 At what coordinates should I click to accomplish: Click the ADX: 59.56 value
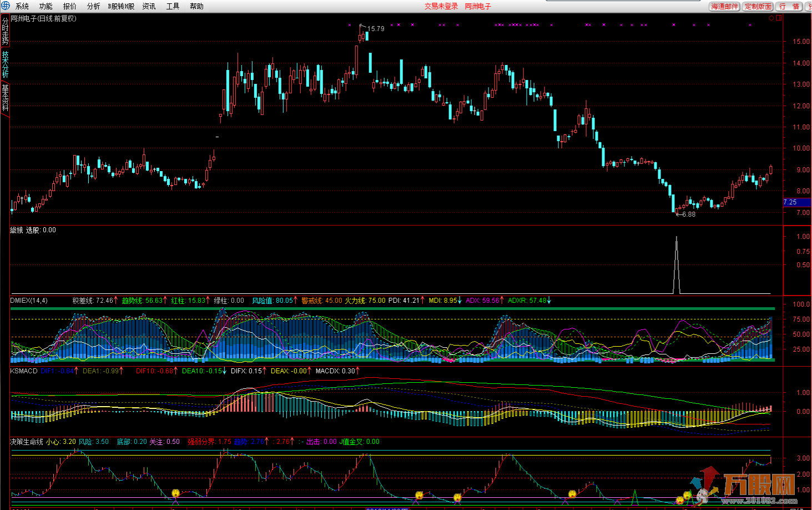pos(482,301)
